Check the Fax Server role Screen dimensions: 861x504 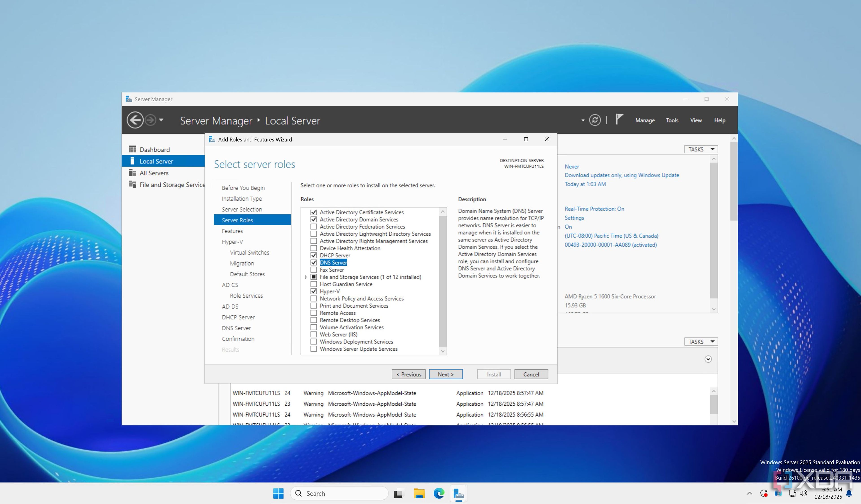(313, 270)
